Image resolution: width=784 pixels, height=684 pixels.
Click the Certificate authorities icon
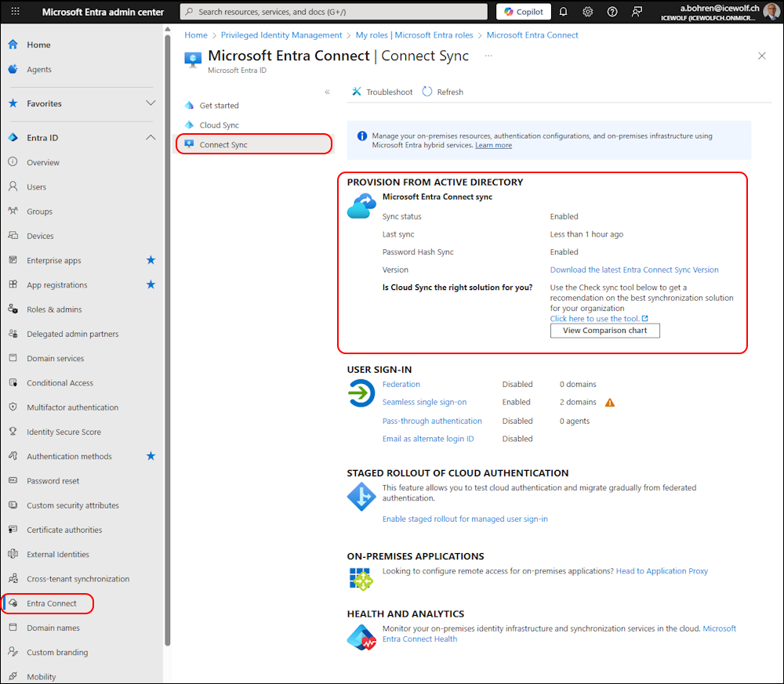(13, 529)
